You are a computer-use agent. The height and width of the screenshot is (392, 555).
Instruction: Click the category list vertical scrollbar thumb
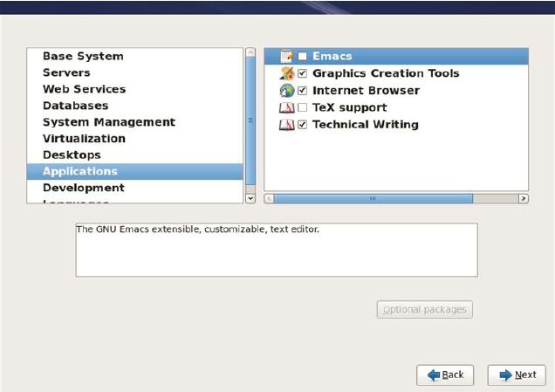tap(250, 120)
